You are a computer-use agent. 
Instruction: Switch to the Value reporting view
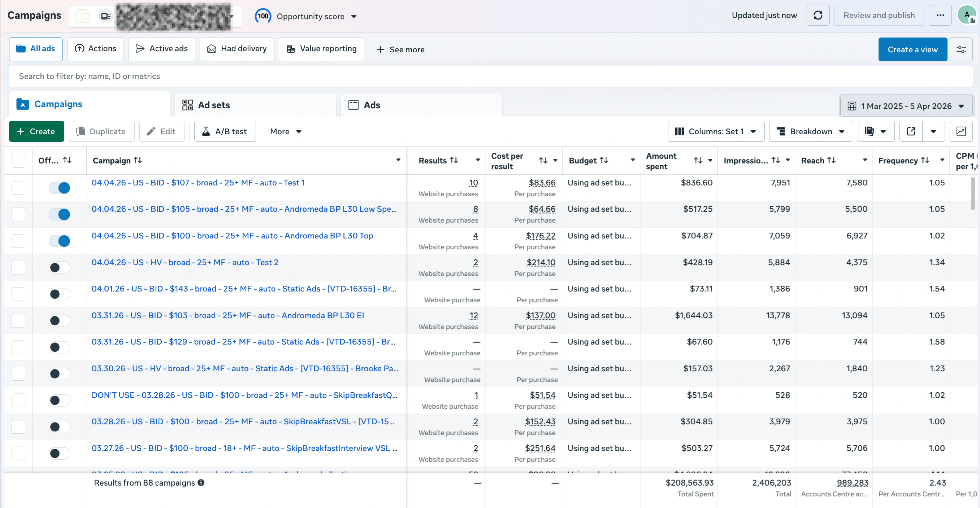pyautogui.click(x=321, y=49)
